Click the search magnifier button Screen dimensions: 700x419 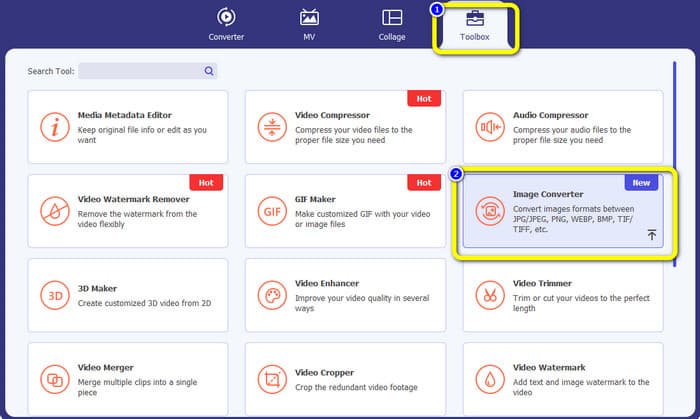[x=209, y=71]
